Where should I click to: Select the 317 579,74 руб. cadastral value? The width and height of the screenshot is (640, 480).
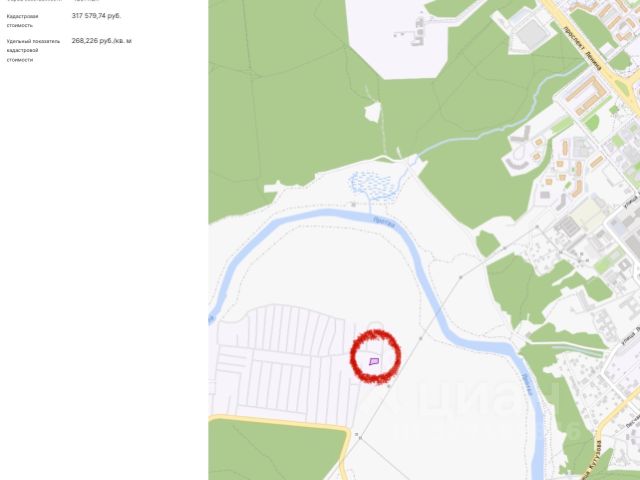(x=96, y=16)
